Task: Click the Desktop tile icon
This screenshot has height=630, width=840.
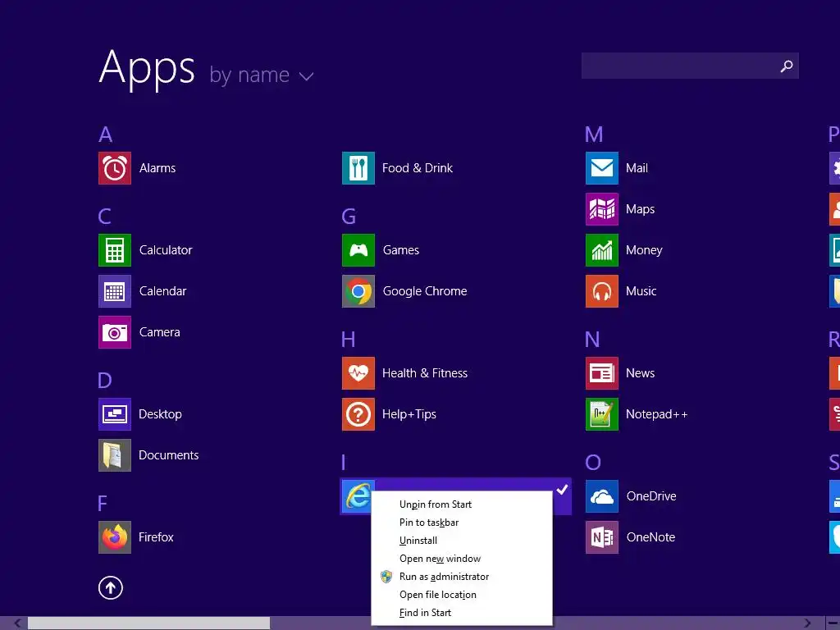Action: coord(115,414)
